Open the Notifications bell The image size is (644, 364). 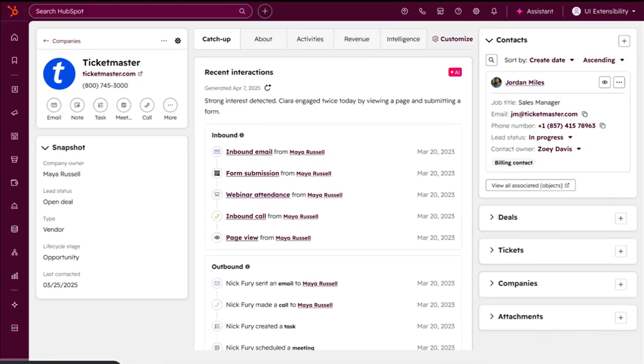(494, 11)
